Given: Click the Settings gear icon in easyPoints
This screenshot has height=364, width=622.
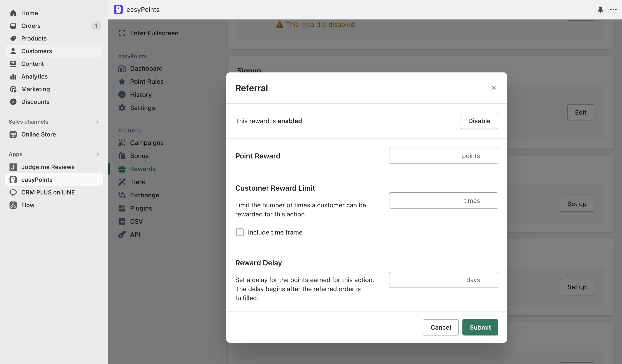Looking at the screenshot, I should 122,108.
